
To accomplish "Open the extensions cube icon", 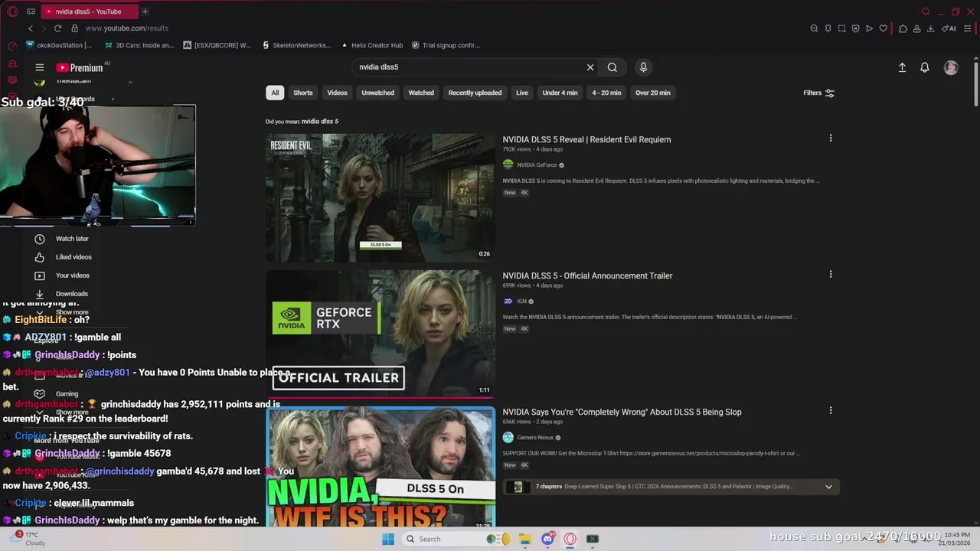I will [903, 28].
